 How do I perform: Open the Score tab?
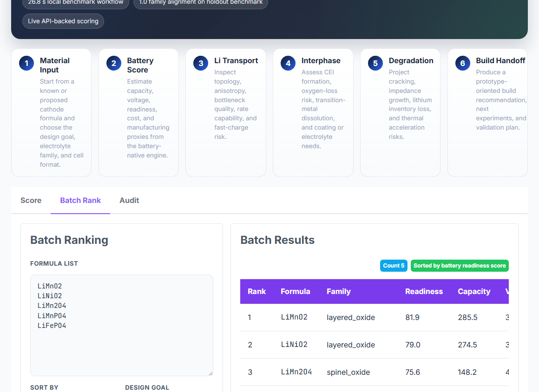tap(31, 201)
